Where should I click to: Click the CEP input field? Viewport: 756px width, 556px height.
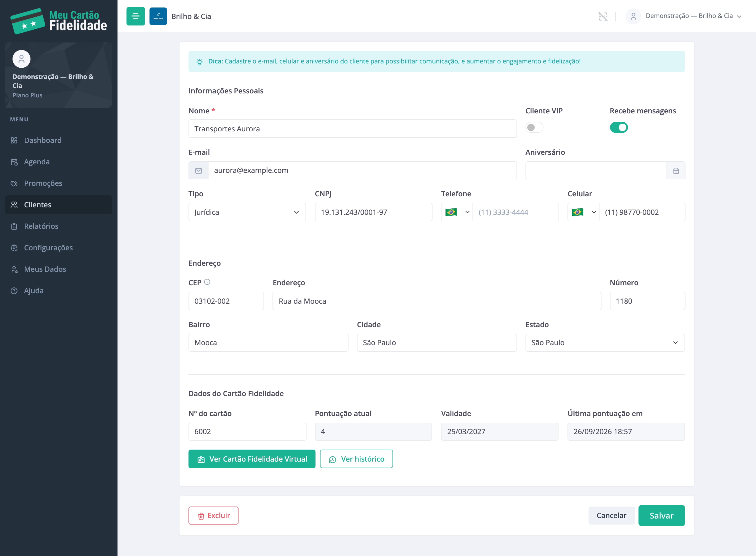[x=226, y=301]
